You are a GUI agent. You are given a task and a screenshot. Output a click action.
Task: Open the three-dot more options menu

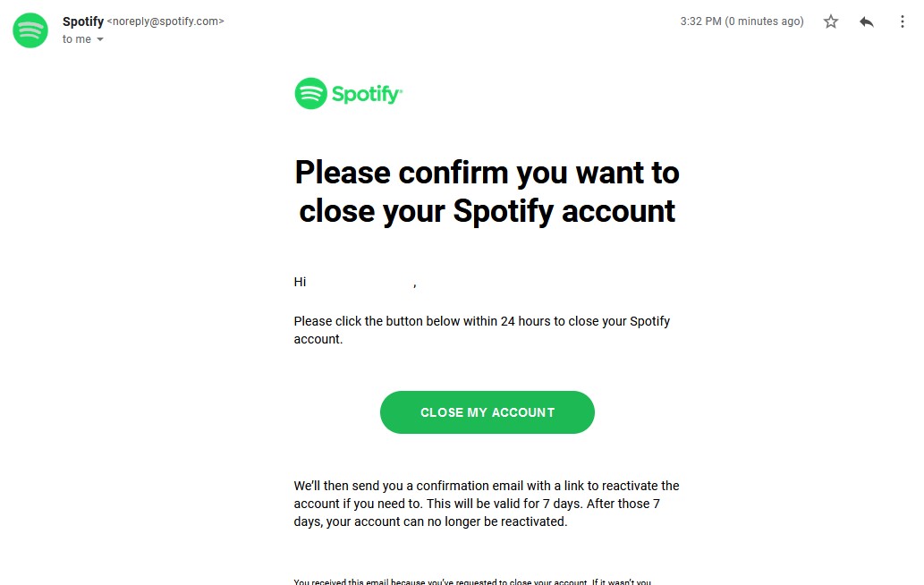pos(902,21)
